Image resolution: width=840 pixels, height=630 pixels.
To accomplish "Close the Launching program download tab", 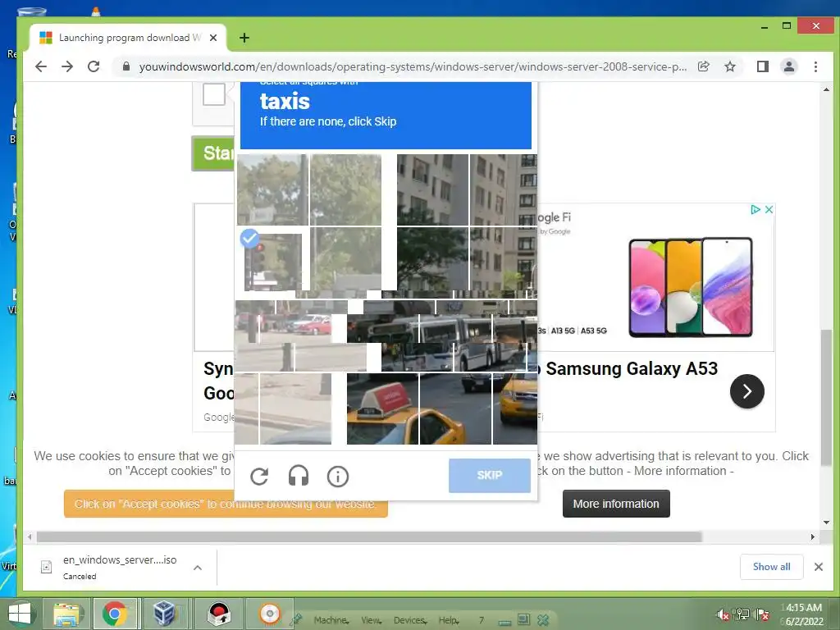I will (213, 38).
